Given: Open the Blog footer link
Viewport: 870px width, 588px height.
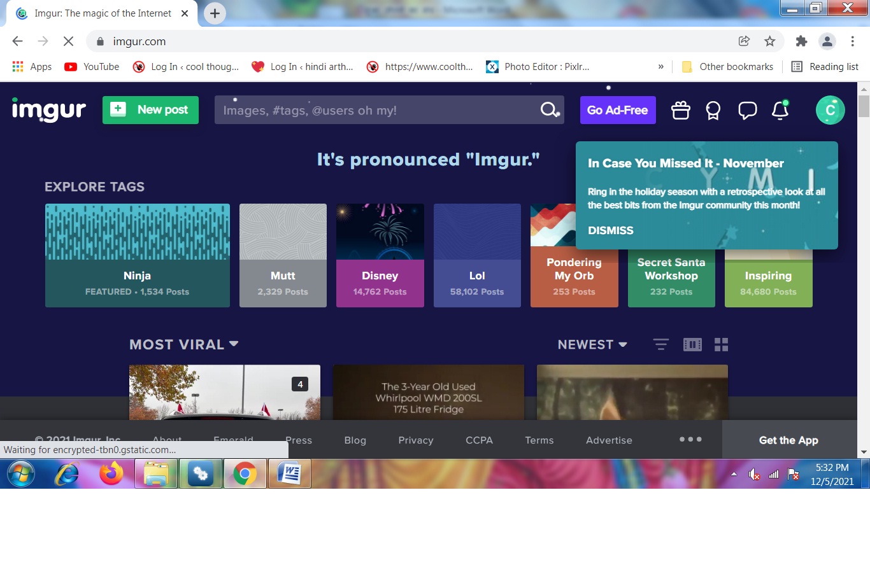Looking at the screenshot, I should point(355,440).
